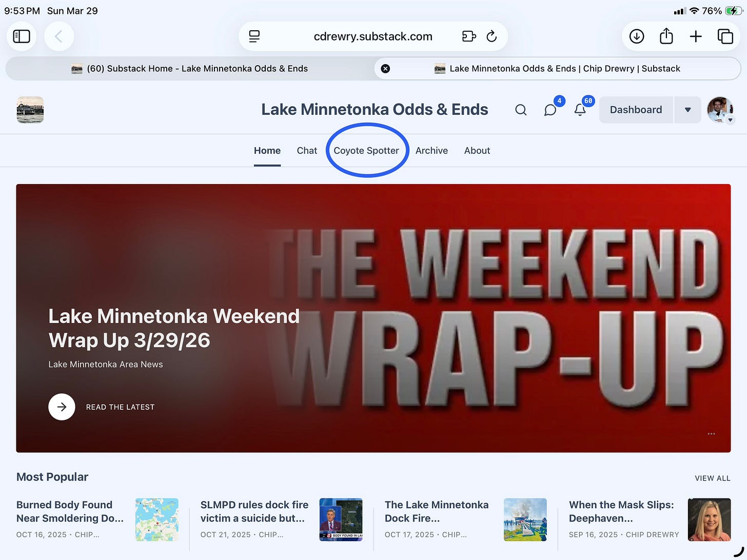Toggle the Safari sidebar icon
747x560 pixels.
[22, 36]
